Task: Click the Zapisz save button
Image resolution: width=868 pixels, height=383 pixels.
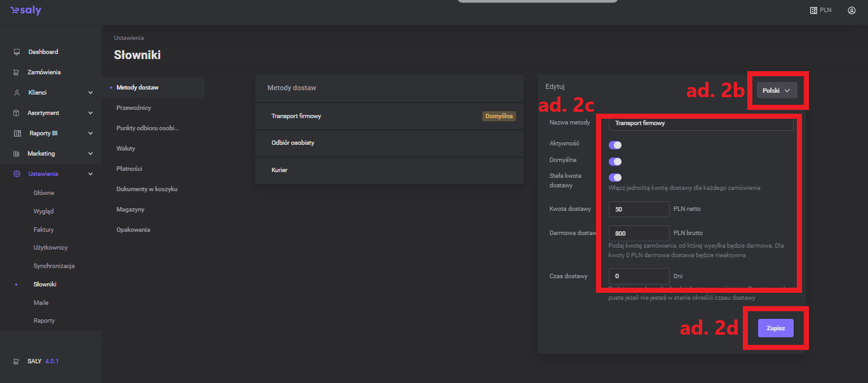Action: (x=775, y=328)
